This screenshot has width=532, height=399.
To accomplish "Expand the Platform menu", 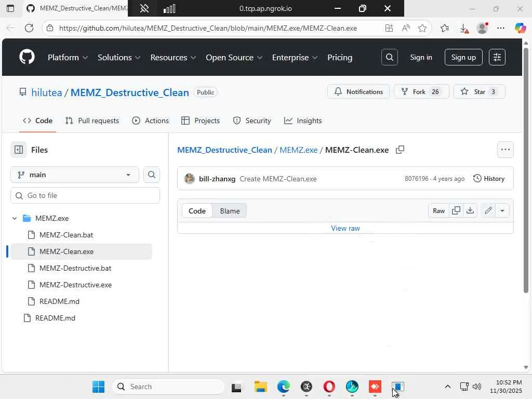I will (x=68, y=57).
